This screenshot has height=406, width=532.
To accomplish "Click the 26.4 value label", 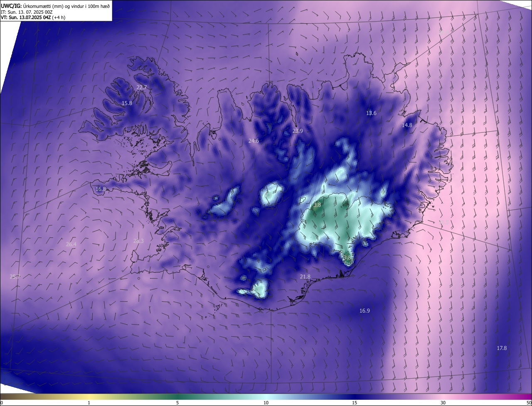I will (71, 244).
